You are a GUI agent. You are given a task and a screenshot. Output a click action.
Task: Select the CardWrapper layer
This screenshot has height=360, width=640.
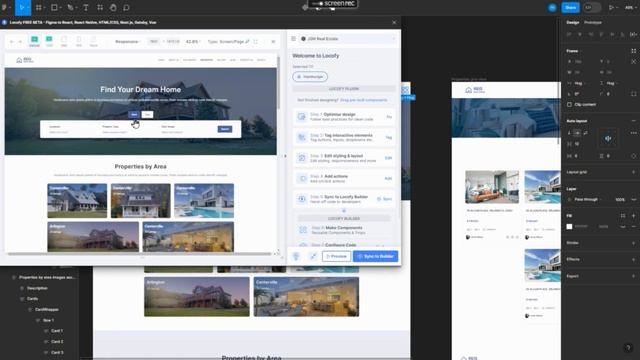tap(47, 309)
